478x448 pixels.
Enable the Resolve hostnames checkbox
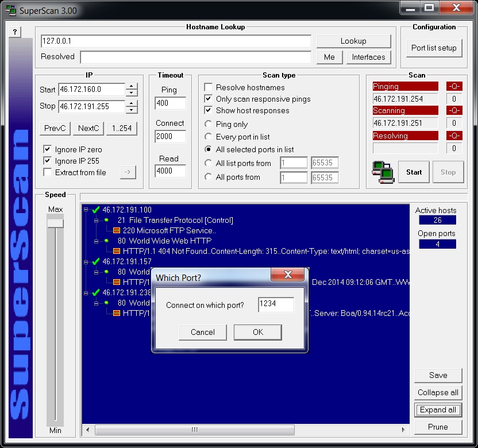pyautogui.click(x=208, y=87)
